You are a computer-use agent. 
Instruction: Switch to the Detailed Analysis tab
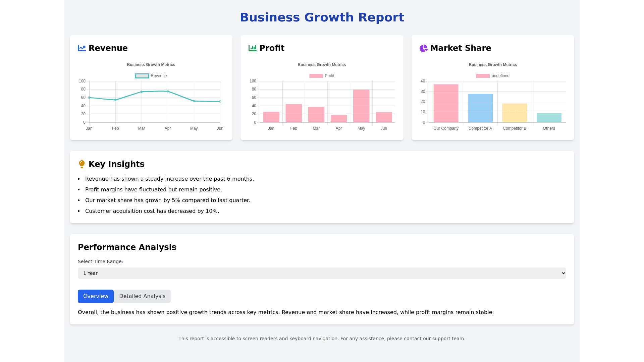142,296
